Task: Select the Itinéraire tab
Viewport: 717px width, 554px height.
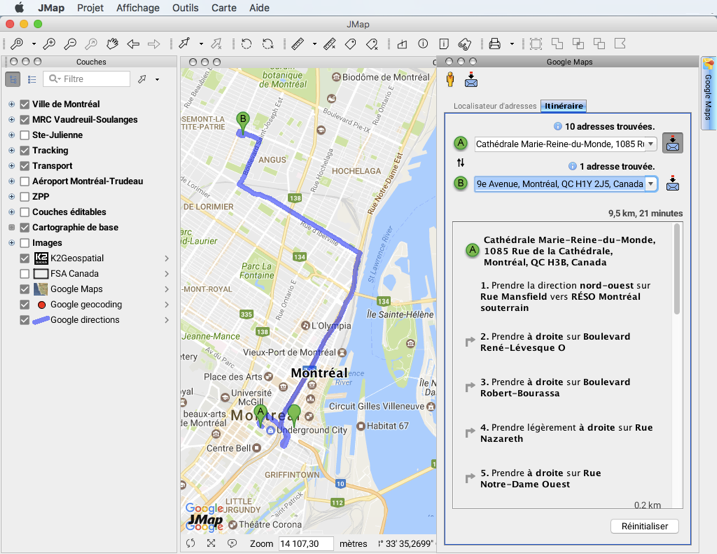Action: 563,106
